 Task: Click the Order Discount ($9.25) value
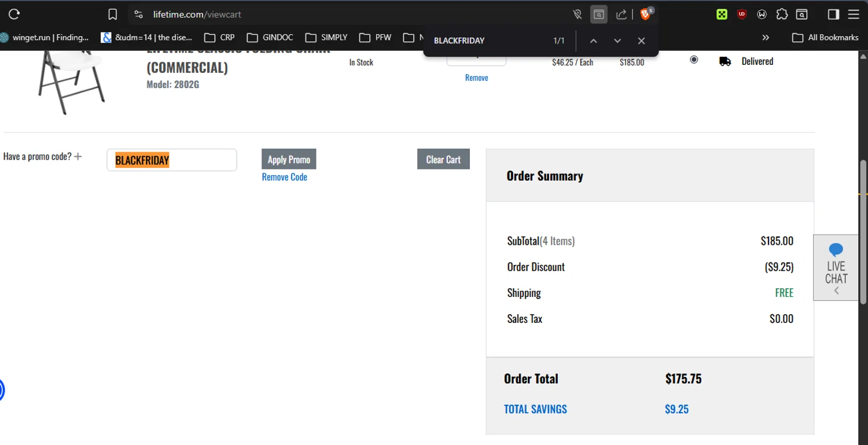(x=779, y=267)
